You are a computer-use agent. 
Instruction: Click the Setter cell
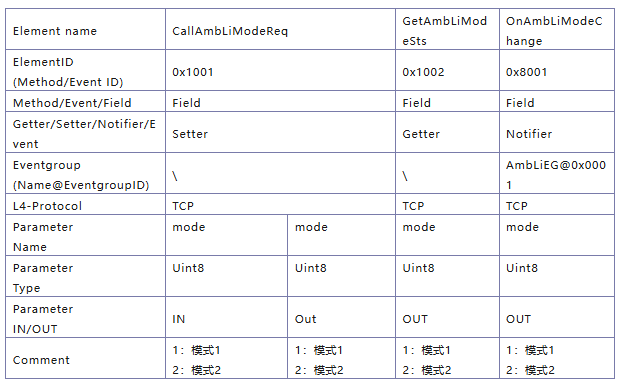(280, 132)
